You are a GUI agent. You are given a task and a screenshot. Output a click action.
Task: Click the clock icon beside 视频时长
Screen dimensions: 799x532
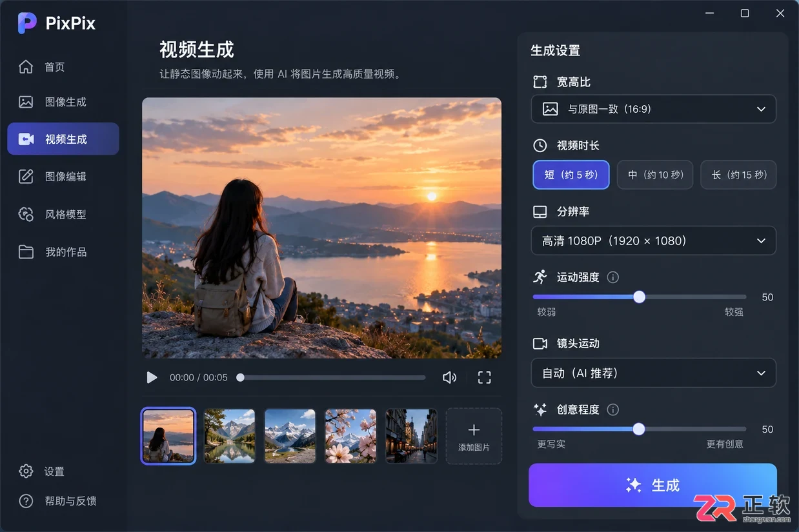pyautogui.click(x=540, y=146)
